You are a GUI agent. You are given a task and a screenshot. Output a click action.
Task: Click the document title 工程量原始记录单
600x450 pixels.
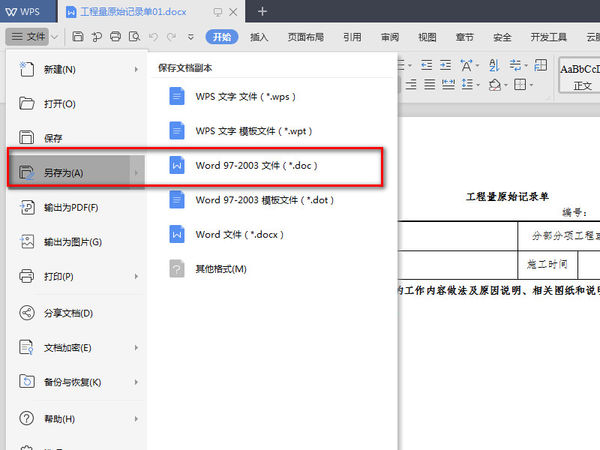point(507,197)
